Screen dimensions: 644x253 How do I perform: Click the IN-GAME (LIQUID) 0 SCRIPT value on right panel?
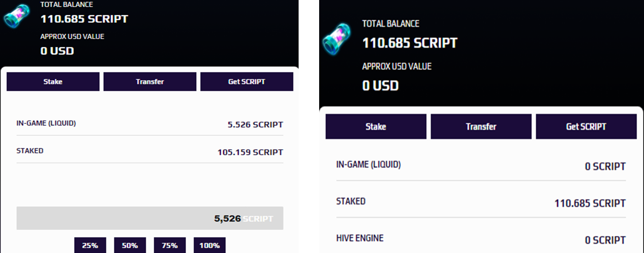click(605, 166)
